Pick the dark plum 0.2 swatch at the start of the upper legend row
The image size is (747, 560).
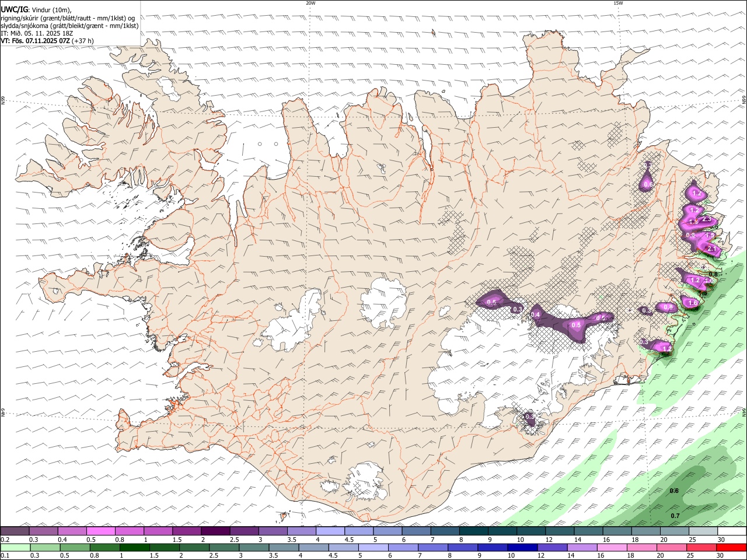[15, 531]
